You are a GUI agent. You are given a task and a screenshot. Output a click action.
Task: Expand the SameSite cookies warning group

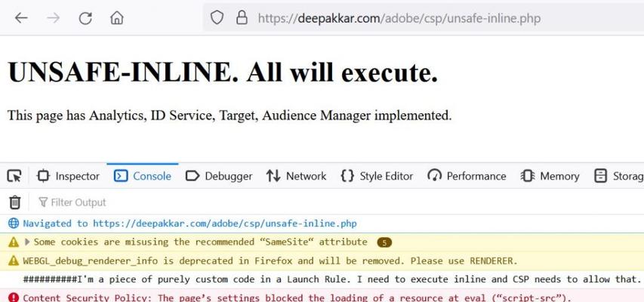[x=28, y=242]
